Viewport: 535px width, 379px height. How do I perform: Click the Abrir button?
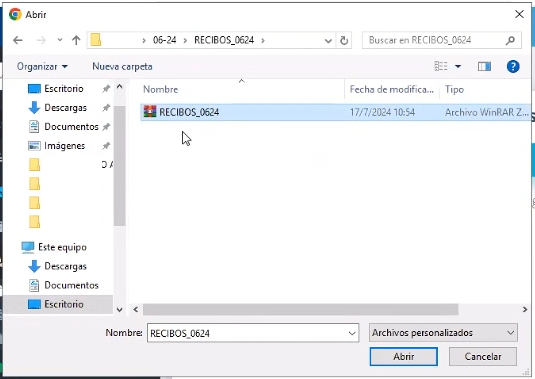[x=404, y=356]
